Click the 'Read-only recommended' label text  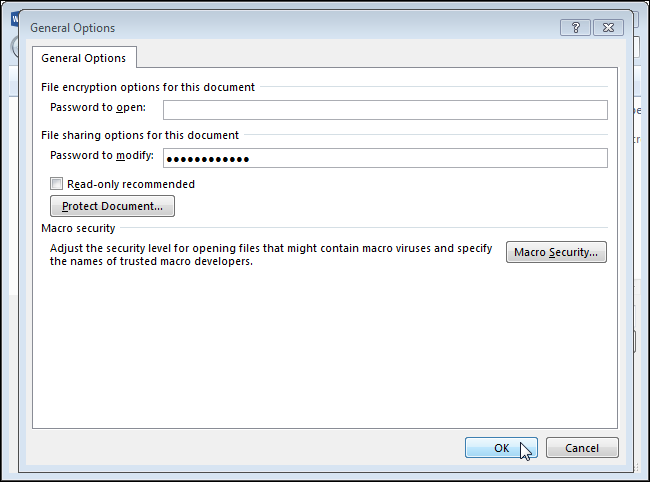(131, 184)
